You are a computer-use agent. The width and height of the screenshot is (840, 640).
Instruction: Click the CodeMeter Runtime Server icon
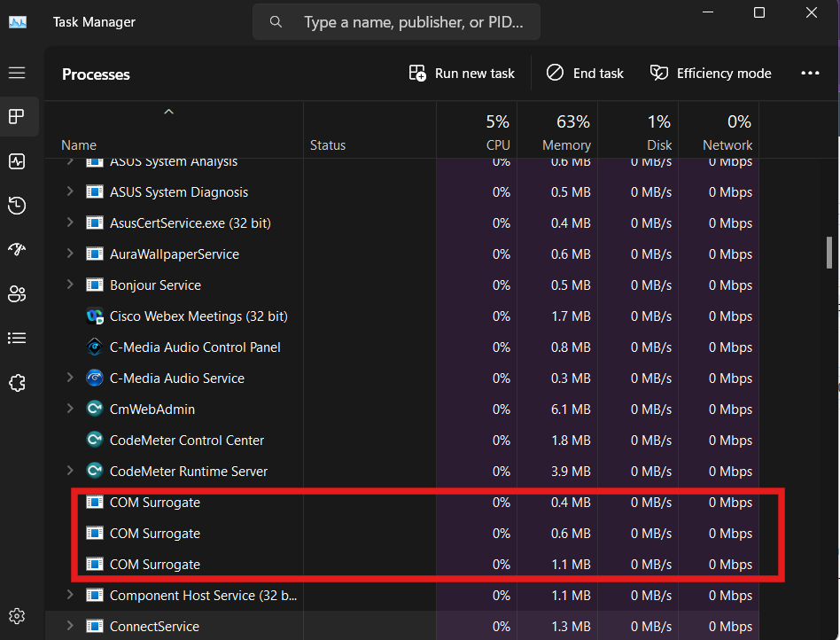pyautogui.click(x=95, y=472)
